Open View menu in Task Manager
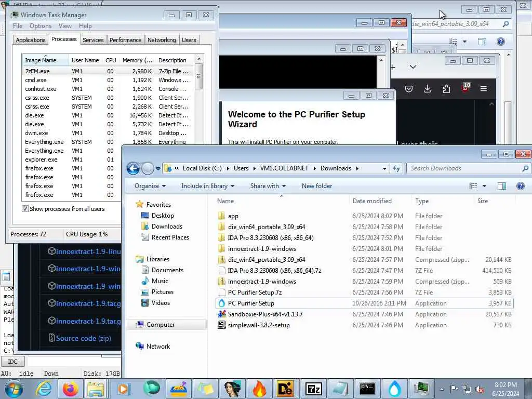The width and height of the screenshot is (532, 399). click(x=65, y=26)
